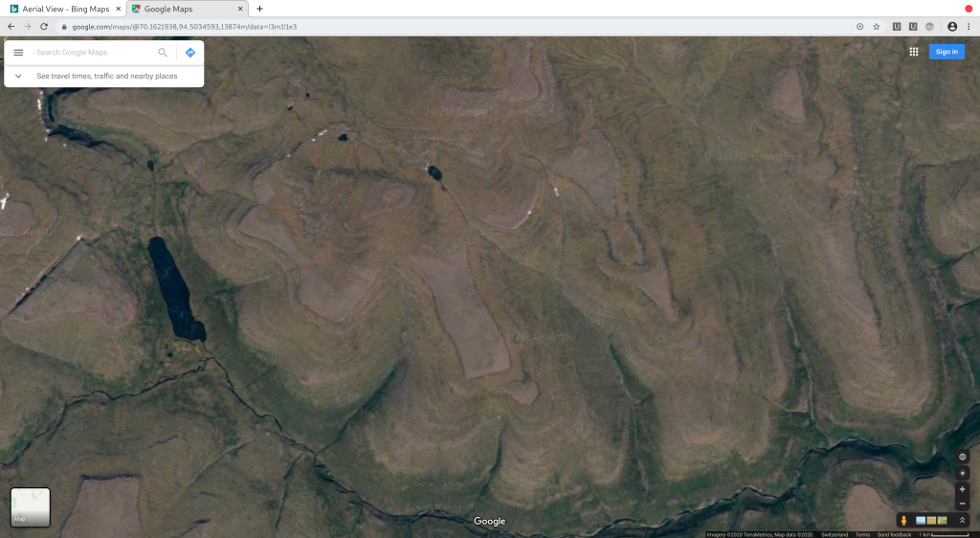Open first imagery thumbnail in strip
The height and width of the screenshot is (538, 980).
tap(921, 521)
